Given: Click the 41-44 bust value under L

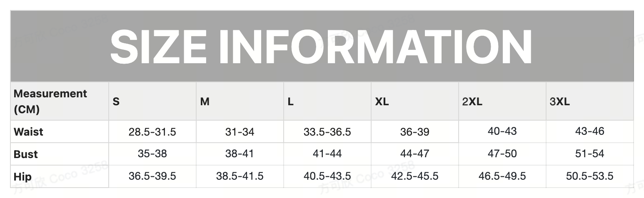Looking at the screenshot, I should click(x=327, y=154).
